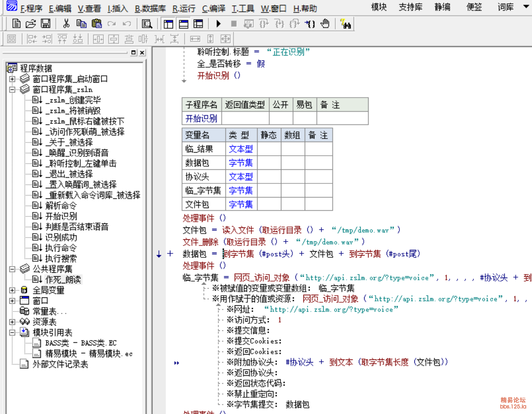Select 外部文件记录表 item in tree
Image resolution: width=532 pixels, height=414 pixels.
(60, 364)
